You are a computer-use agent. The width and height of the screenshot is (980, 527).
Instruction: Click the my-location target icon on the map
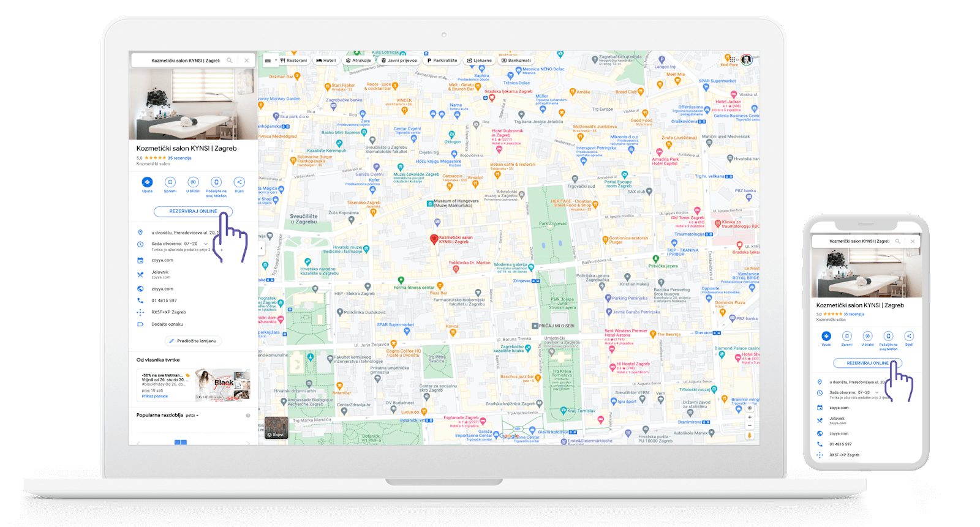(x=749, y=408)
